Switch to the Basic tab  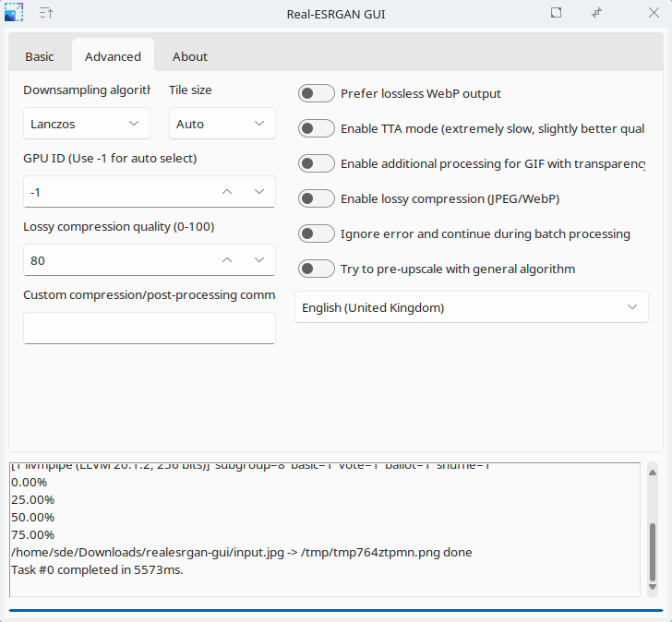[x=40, y=56]
